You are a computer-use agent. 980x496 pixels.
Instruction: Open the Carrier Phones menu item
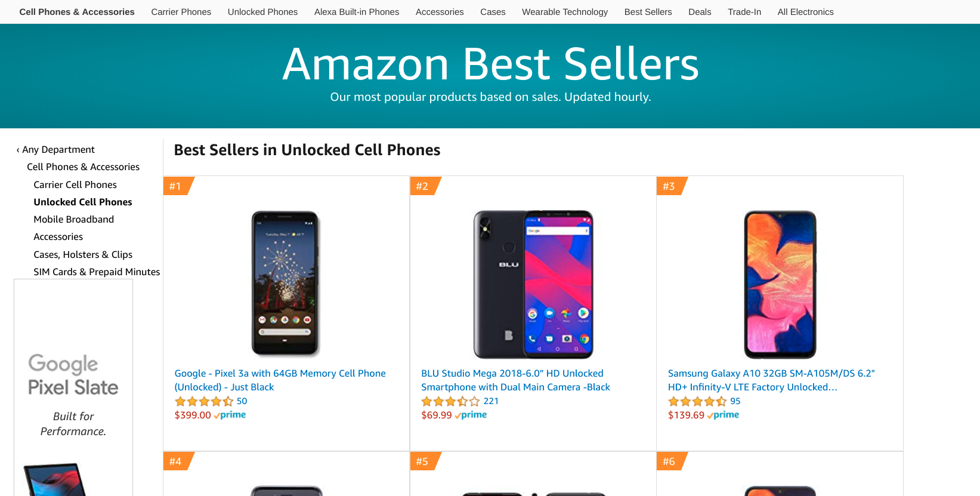coord(181,12)
